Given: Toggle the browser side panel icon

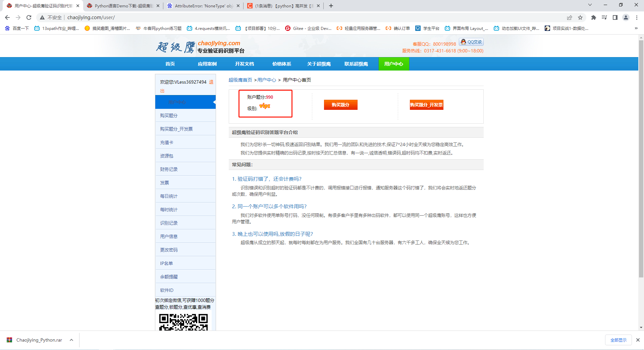Looking at the screenshot, I should click(615, 17).
